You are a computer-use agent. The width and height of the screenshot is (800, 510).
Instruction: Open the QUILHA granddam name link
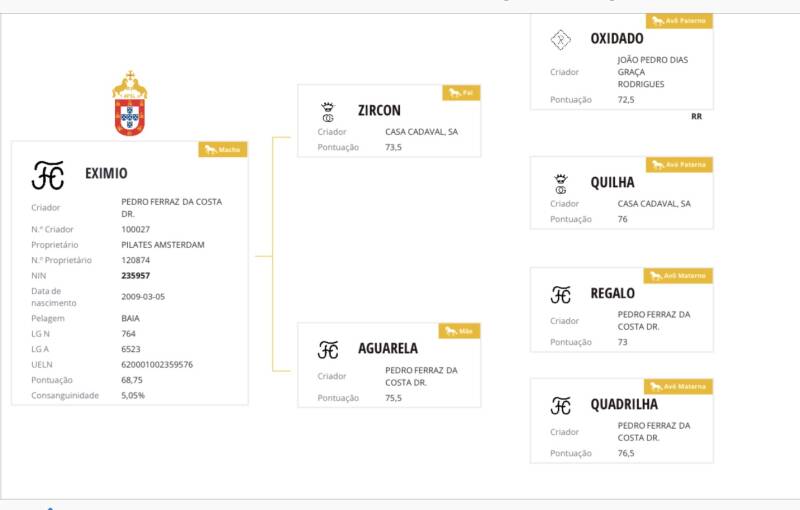click(x=612, y=183)
